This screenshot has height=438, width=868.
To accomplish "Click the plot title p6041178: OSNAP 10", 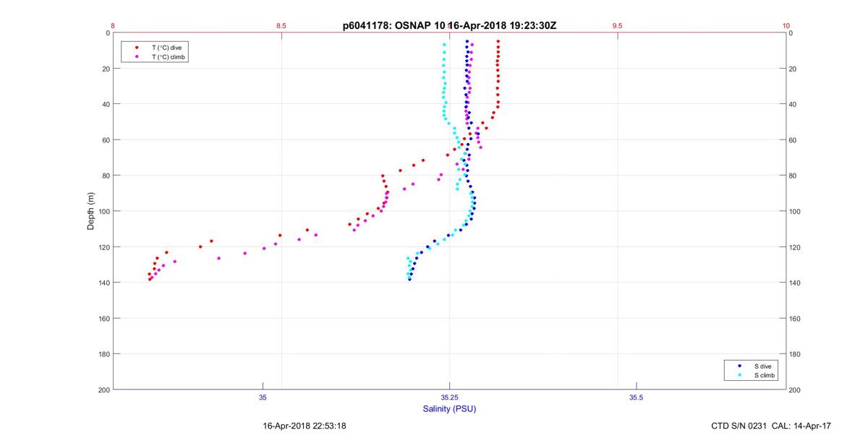I will [394, 25].
